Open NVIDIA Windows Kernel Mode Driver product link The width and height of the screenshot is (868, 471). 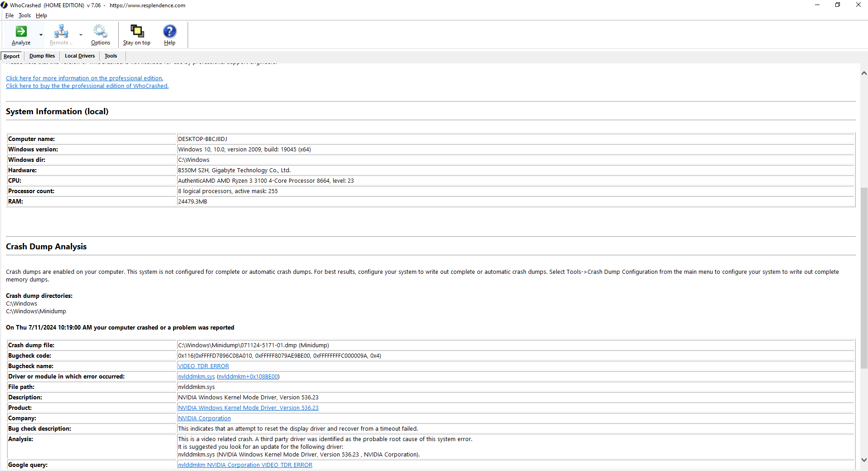(x=248, y=408)
